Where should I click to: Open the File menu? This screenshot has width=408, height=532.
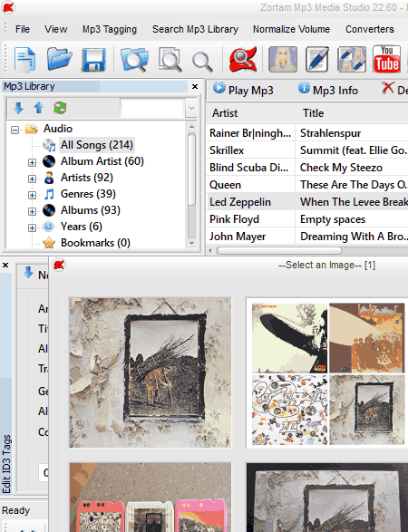click(x=23, y=29)
